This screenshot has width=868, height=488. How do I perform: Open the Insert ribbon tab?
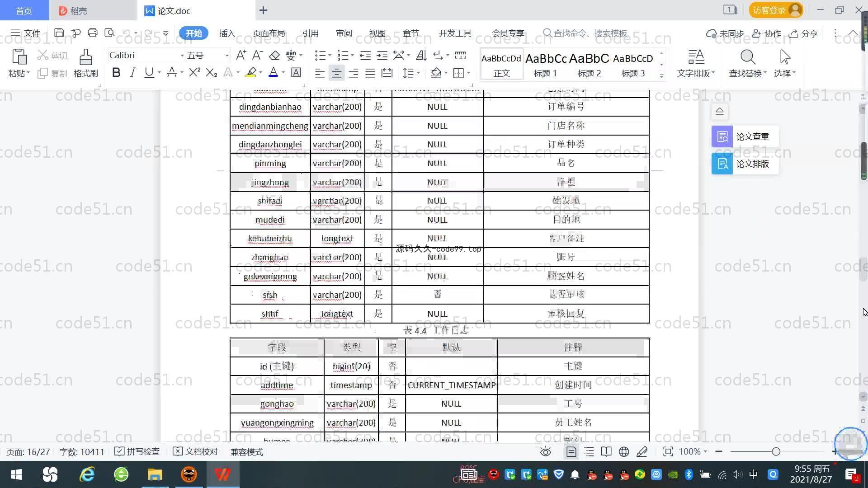click(227, 33)
